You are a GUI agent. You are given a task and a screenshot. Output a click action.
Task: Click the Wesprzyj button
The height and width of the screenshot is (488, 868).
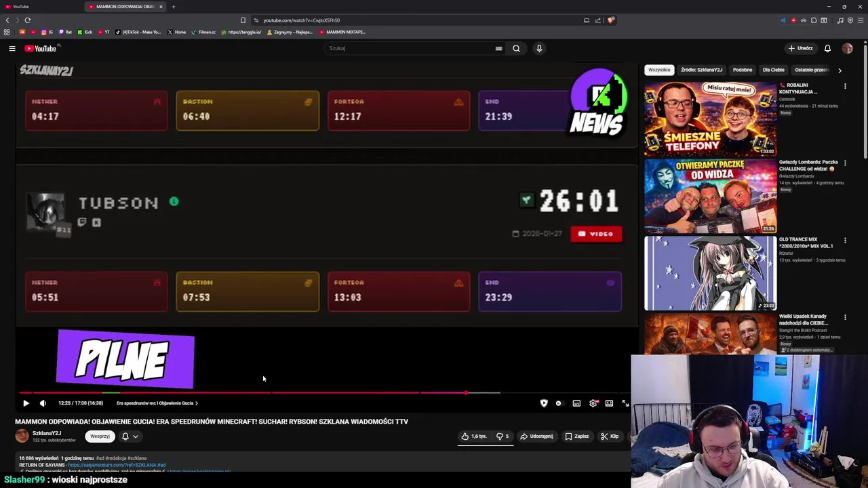pyautogui.click(x=100, y=436)
